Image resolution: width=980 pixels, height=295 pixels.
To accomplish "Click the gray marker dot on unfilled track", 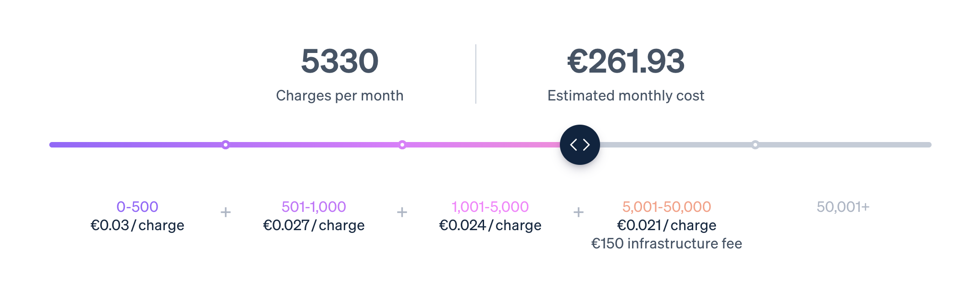I will click(x=755, y=145).
